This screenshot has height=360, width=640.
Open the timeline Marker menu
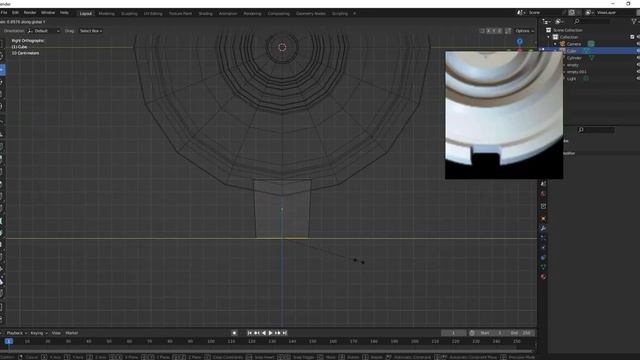tap(71, 333)
